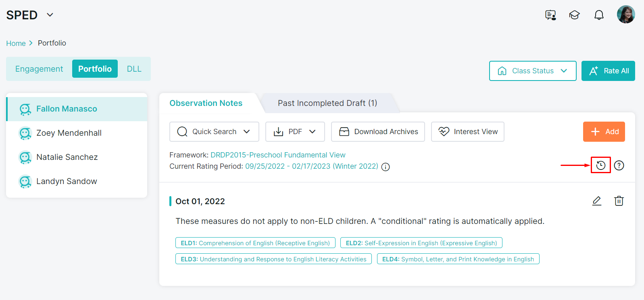
Task: Click the help question mark icon
Action: 619,165
